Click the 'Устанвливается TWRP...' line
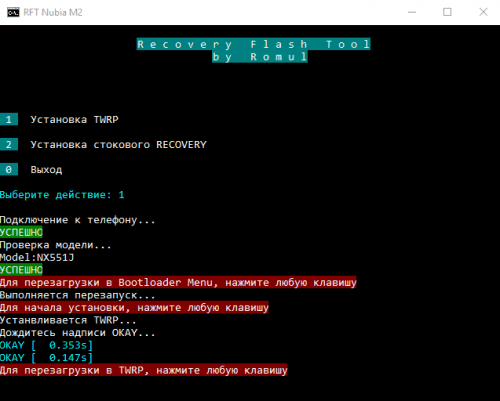Viewport: 500px width, 401px height. (68, 320)
